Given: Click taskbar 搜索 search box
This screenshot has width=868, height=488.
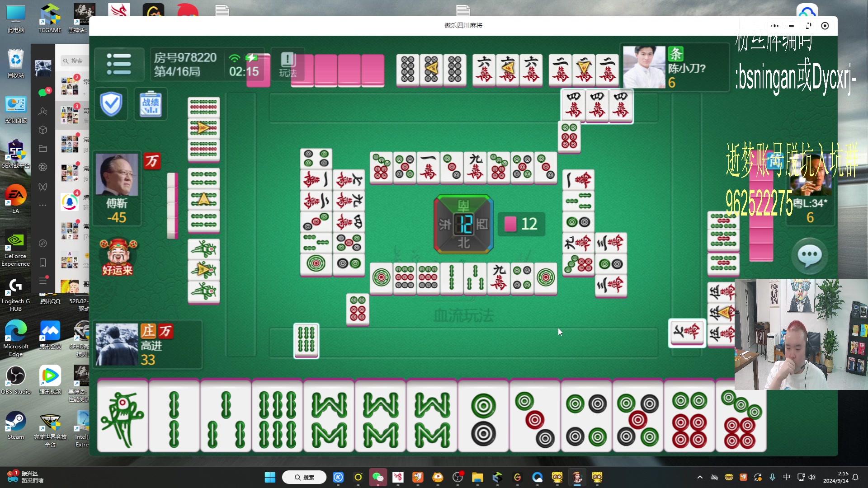Looking at the screenshot, I should 304,477.
